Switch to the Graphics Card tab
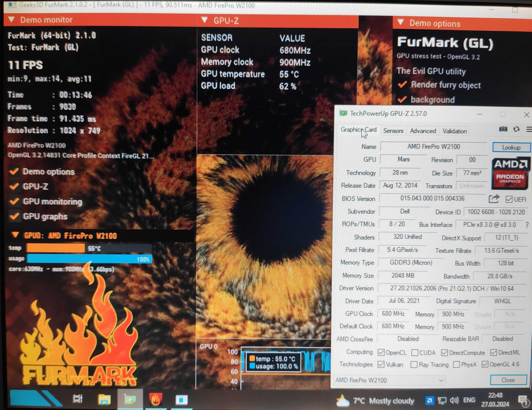 358,130
